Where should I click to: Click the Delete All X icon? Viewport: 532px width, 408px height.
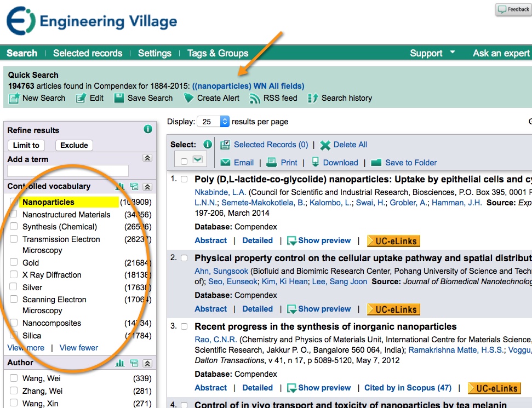pos(325,145)
